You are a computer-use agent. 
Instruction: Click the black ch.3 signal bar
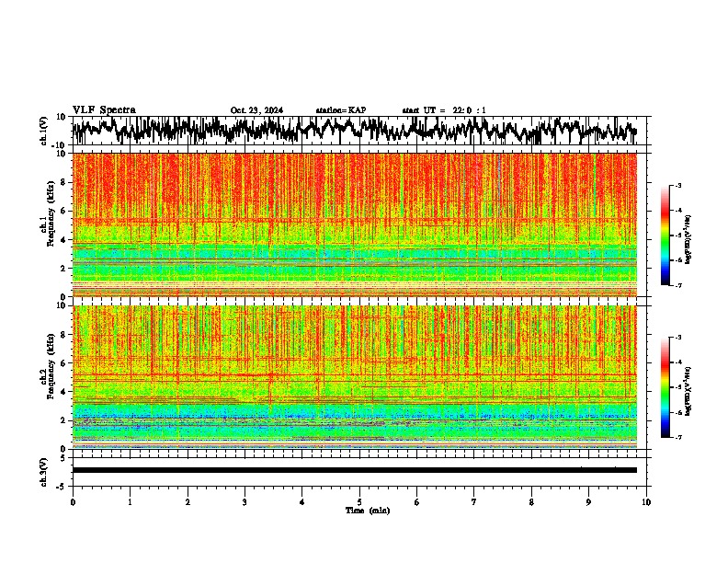(355, 470)
